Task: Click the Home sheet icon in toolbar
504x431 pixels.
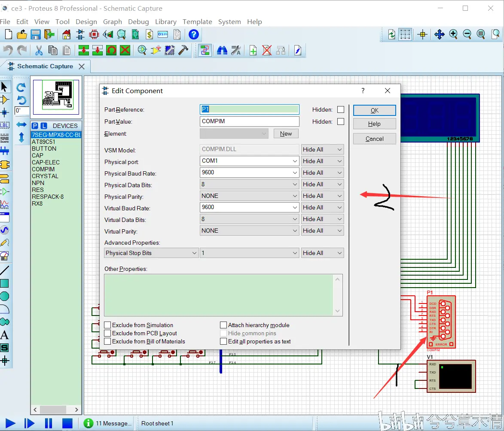Action: pyautogui.click(x=66, y=34)
